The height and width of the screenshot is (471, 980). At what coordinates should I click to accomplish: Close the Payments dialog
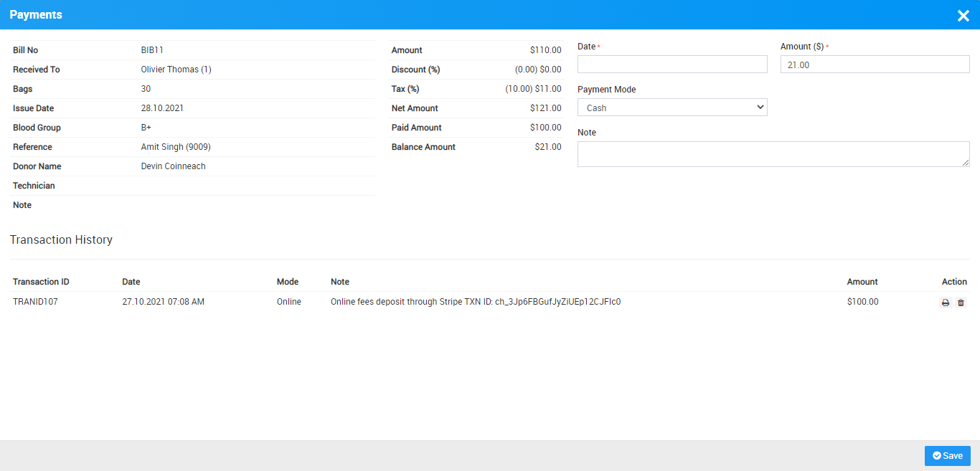pyautogui.click(x=963, y=16)
